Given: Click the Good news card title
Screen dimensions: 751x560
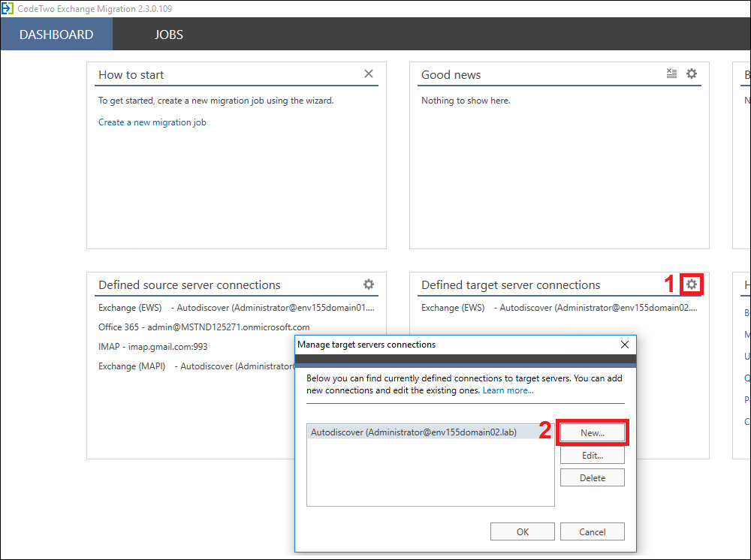Looking at the screenshot, I should (x=451, y=74).
